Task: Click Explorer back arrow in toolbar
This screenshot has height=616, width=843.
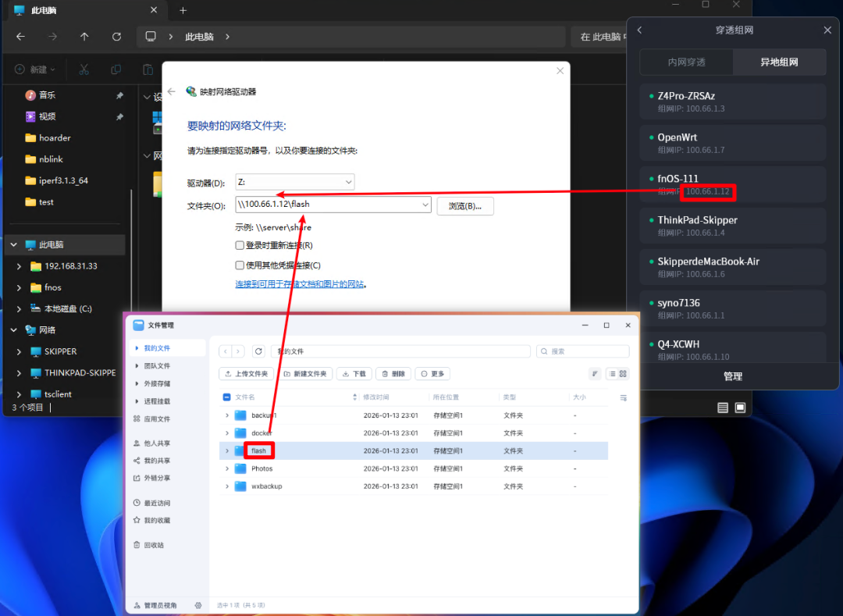Action: point(20,37)
